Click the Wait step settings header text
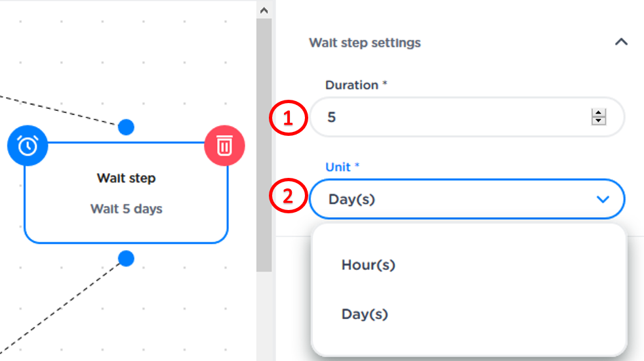Image resolution: width=644 pixels, height=361 pixels. (x=365, y=43)
